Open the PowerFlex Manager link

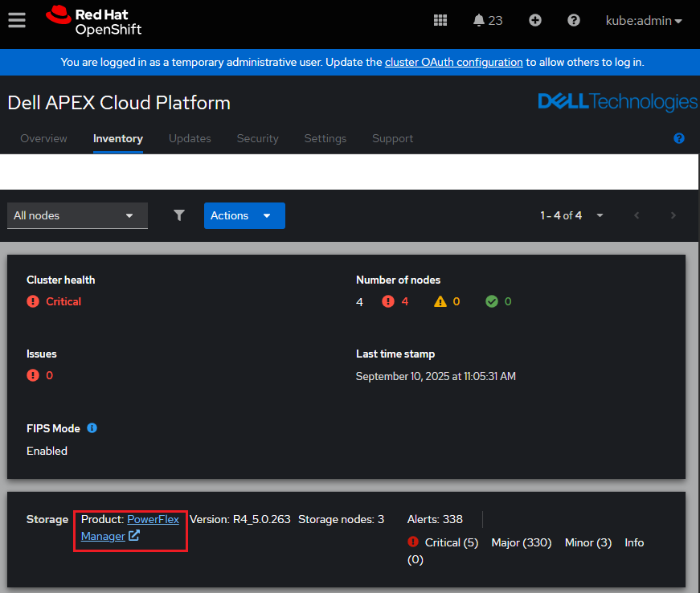click(x=153, y=520)
